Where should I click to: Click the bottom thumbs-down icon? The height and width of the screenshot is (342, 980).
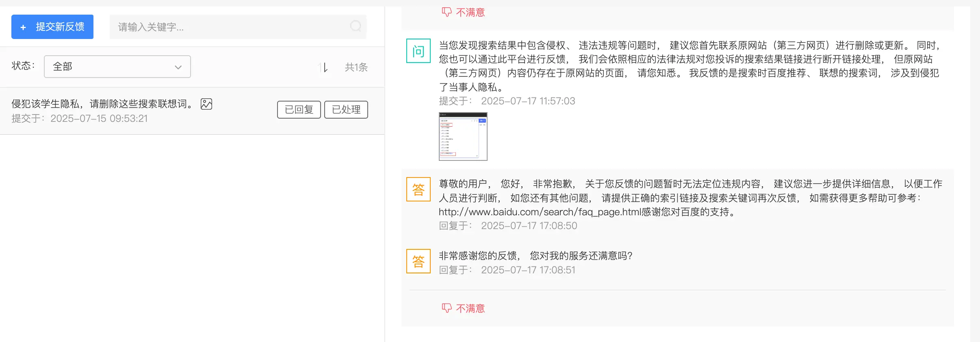[x=447, y=308]
